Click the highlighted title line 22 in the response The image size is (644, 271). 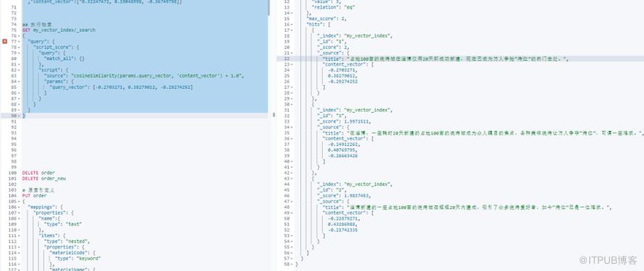coord(460,59)
